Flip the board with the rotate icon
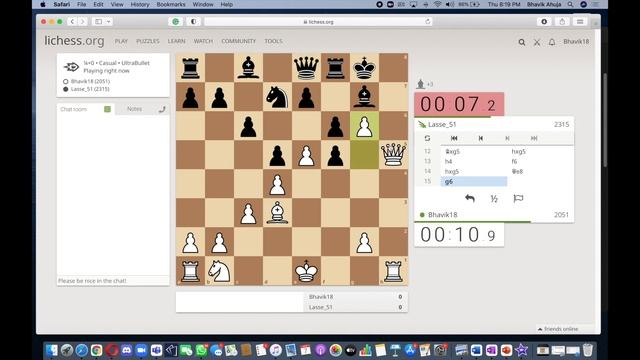The height and width of the screenshot is (360, 640). (x=427, y=138)
